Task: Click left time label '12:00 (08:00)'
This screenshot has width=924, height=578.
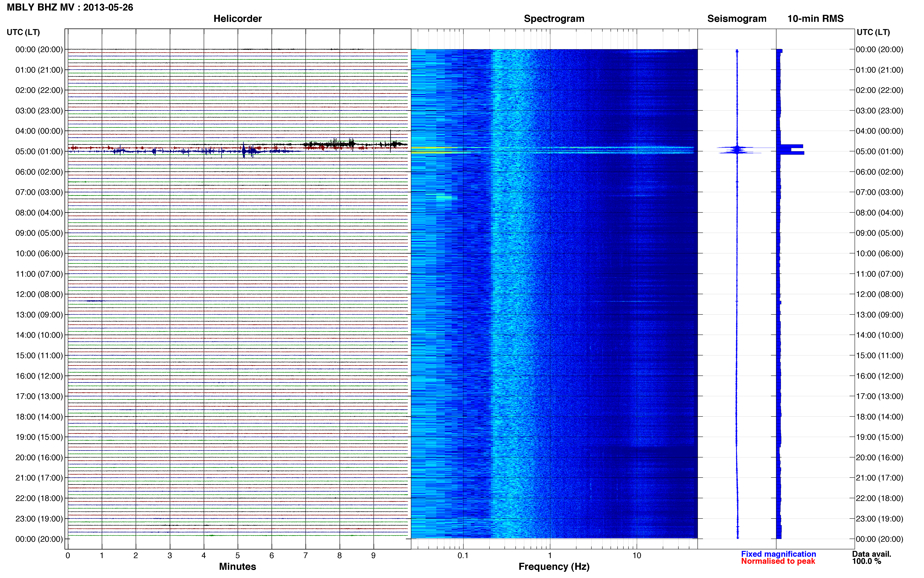Action: click(39, 294)
